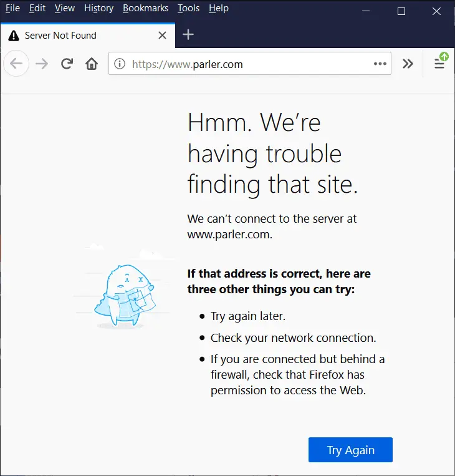Open the View menu
This screenshot has width=455, height=476.
point(64,8)
